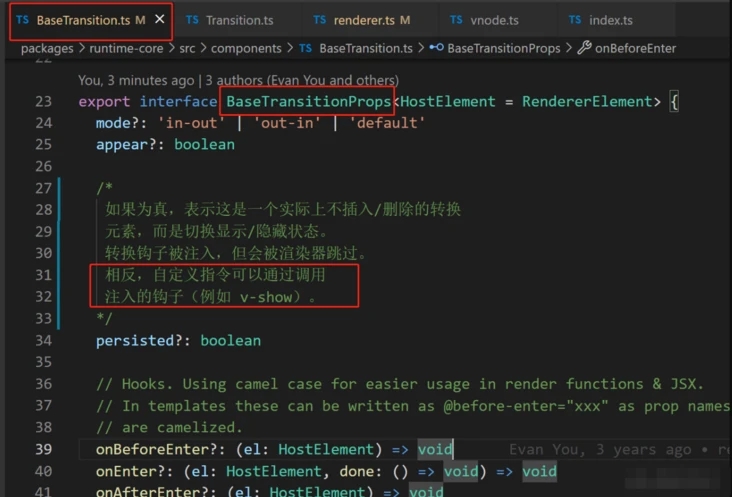This screenshot has height=497, width=732.
Task: Click 'RendererElement' type on line 23
Action: pos(587,101)
